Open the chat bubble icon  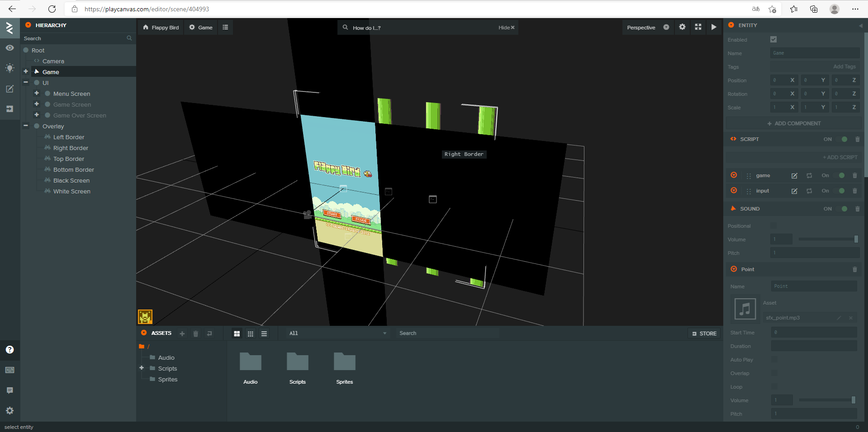coord(9,390)
